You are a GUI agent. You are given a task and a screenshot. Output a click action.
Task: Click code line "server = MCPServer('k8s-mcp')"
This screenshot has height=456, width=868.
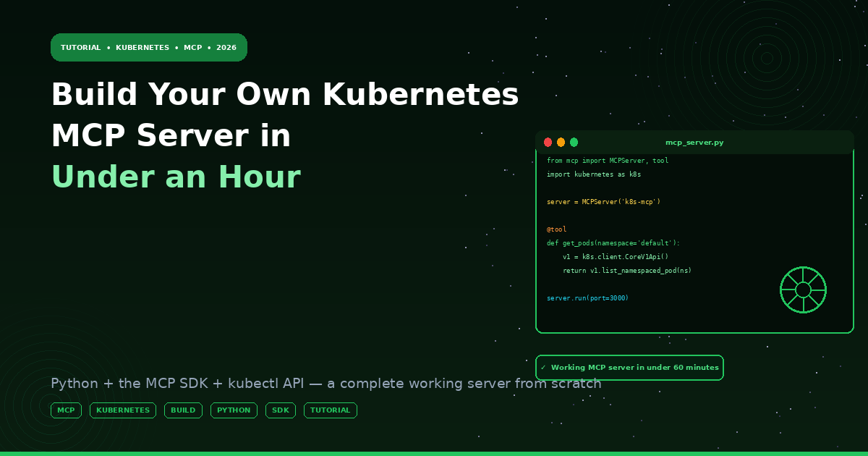click(603, 202)
